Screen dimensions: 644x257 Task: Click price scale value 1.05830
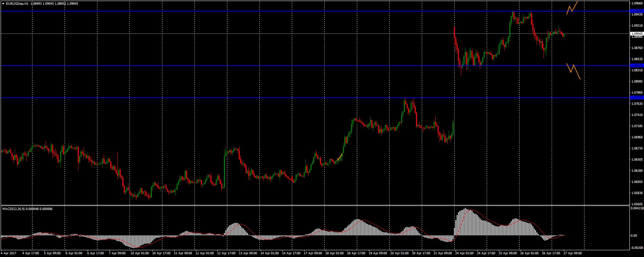637,193
